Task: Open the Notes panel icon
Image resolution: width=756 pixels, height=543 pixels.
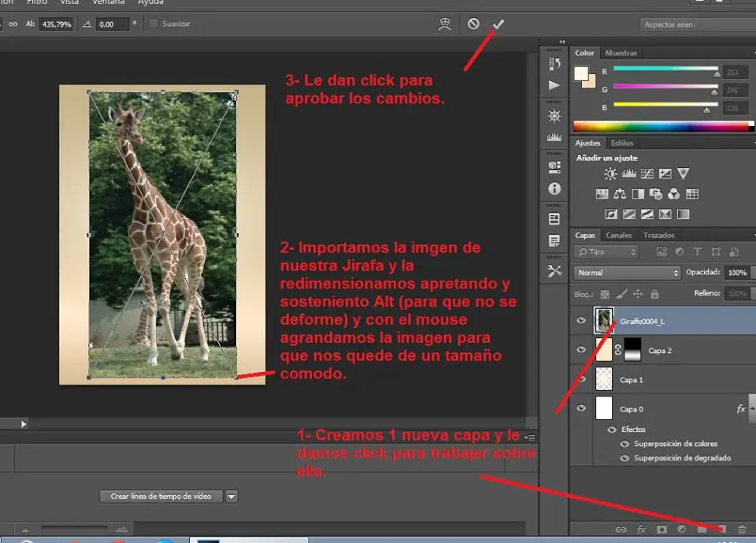Action: [x=554, y=240]
